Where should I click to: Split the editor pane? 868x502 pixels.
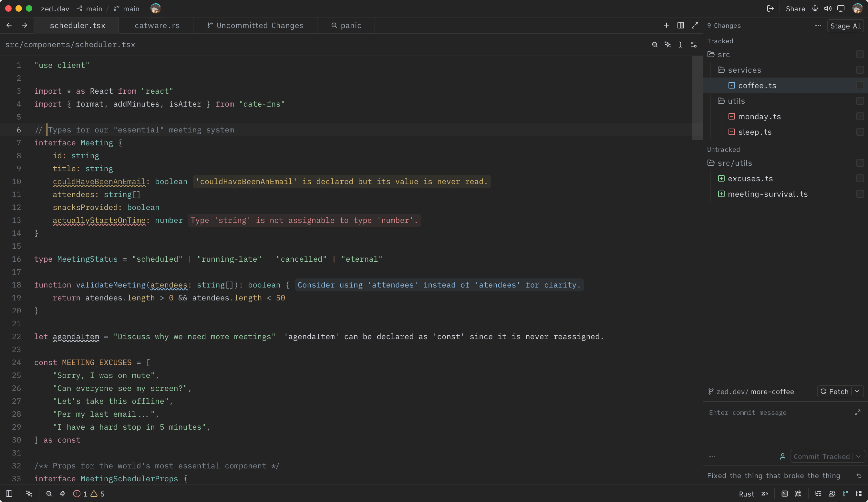point(681,25)
